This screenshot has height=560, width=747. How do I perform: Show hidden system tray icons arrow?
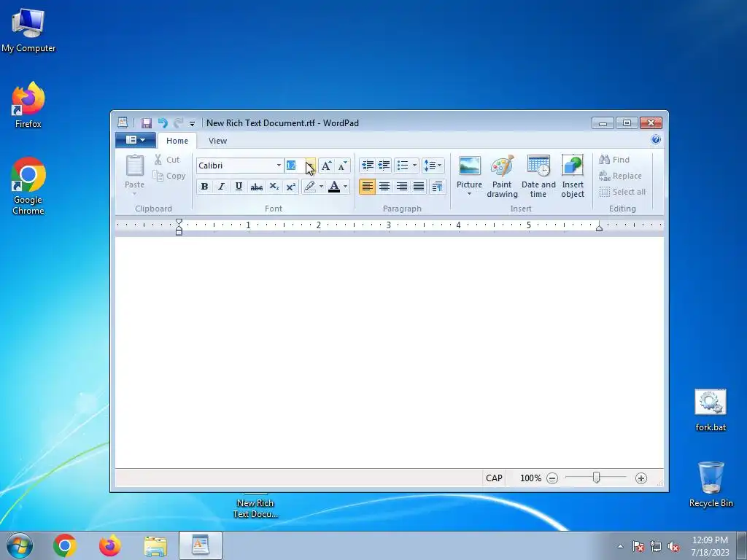[620, 546]
